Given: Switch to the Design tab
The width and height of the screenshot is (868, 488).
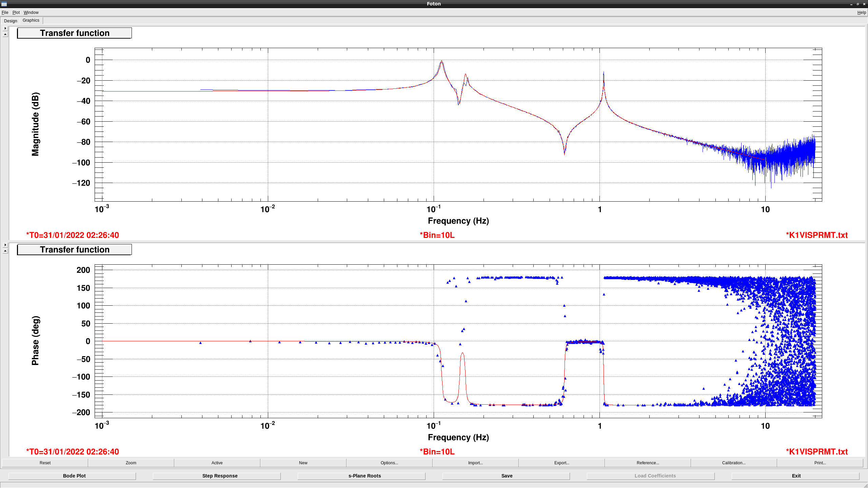Looking at the screenshot, I should [11, 21].
